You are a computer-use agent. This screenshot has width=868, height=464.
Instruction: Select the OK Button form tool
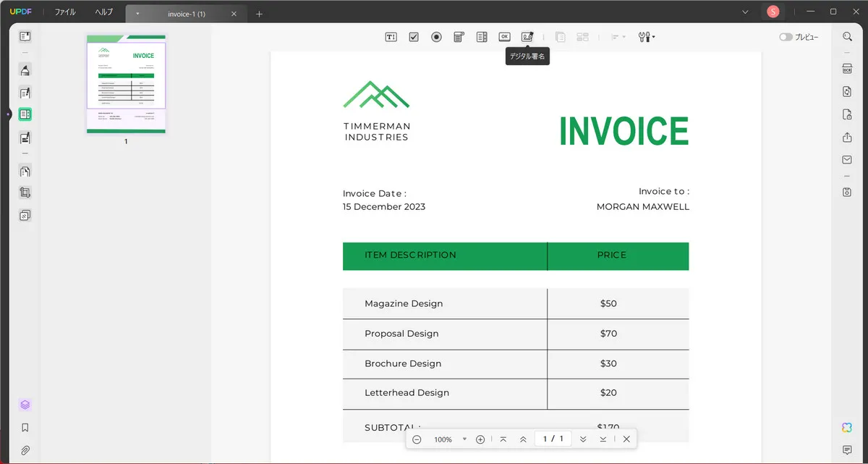504,37
